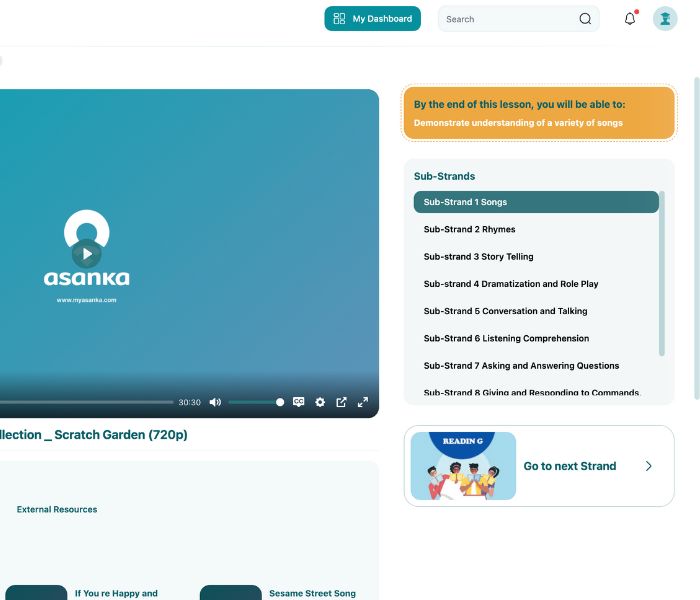Enter fullscreen video mode

pyautogui.click(x=363, y=402)
